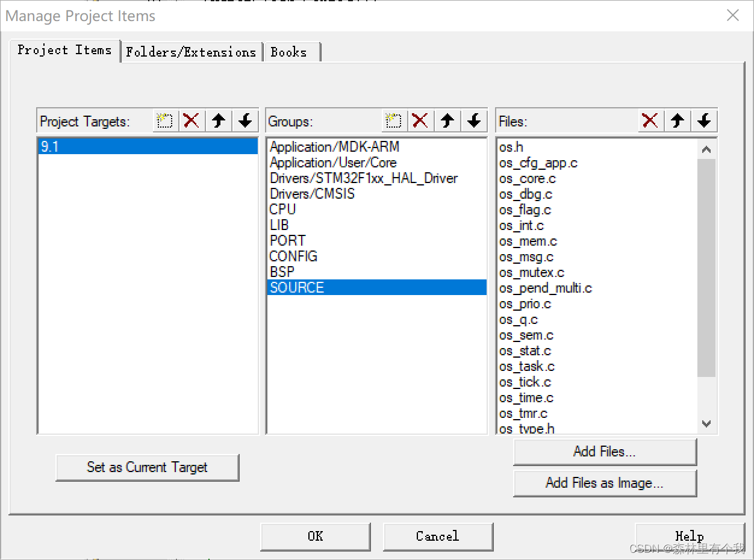Select file os_mem.c

click(x=597, y=241)
